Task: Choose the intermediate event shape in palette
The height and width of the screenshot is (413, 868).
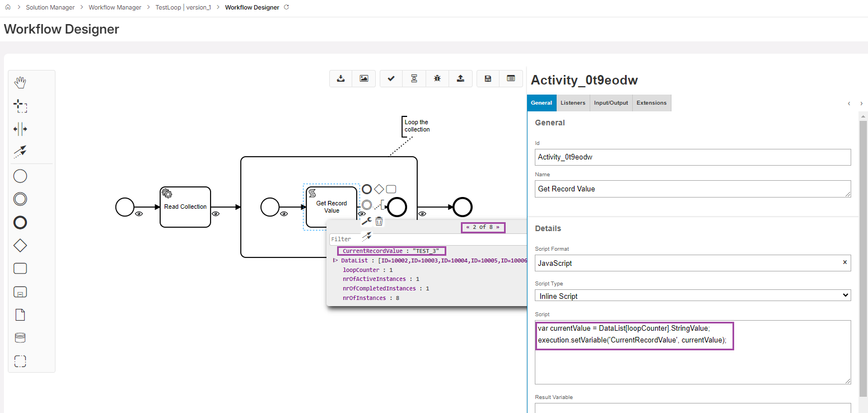Action: coord(20,199)
